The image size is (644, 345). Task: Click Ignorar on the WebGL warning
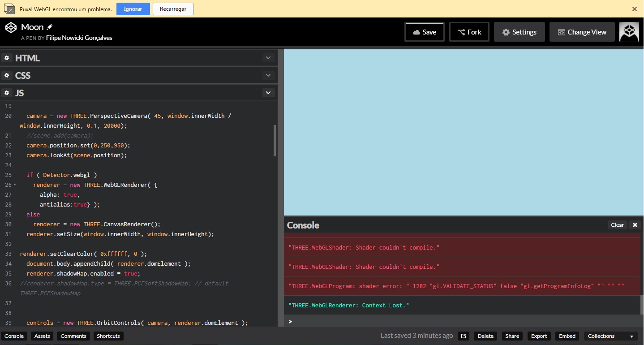[x=133, y=9]
